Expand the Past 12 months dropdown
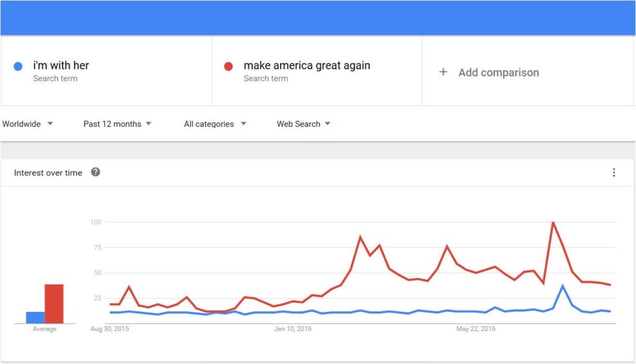The width and height of the screenshot is (636, 364). click(117, 124)
